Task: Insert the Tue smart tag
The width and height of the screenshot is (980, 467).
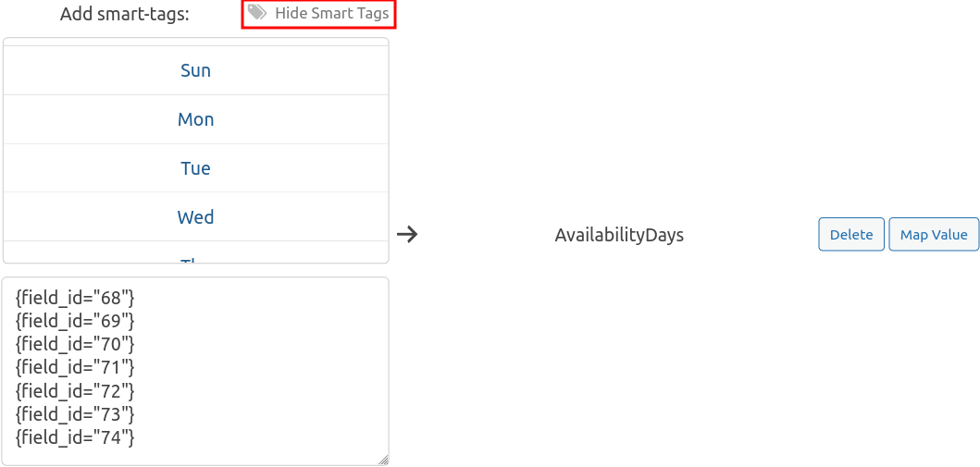Action: pos(195,168)
